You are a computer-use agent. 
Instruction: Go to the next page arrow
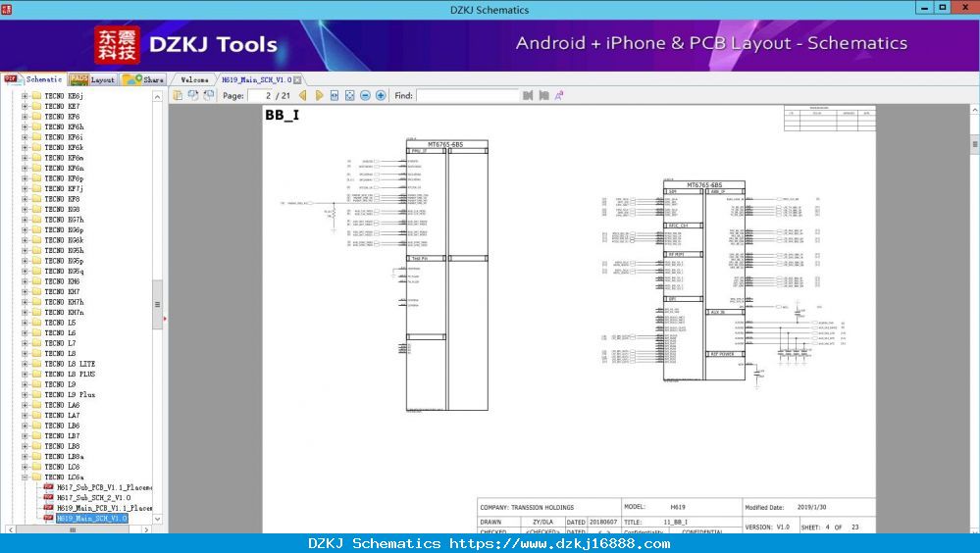click(319, 96)
